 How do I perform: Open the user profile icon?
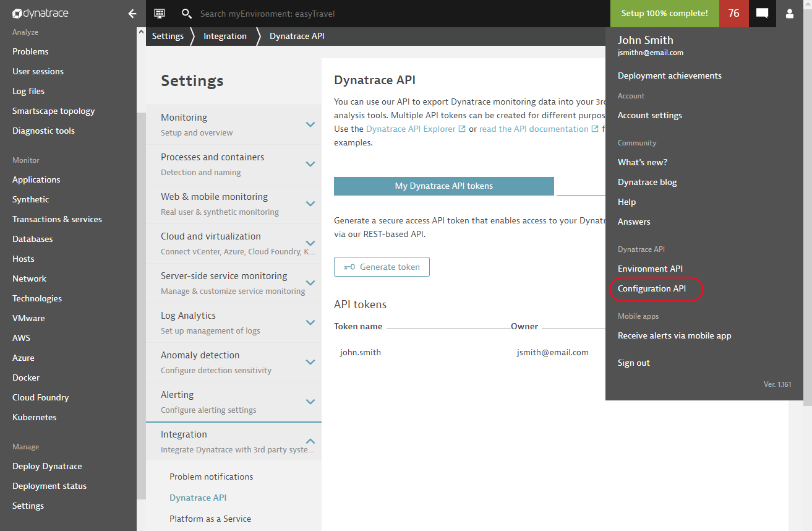point(790,13)
